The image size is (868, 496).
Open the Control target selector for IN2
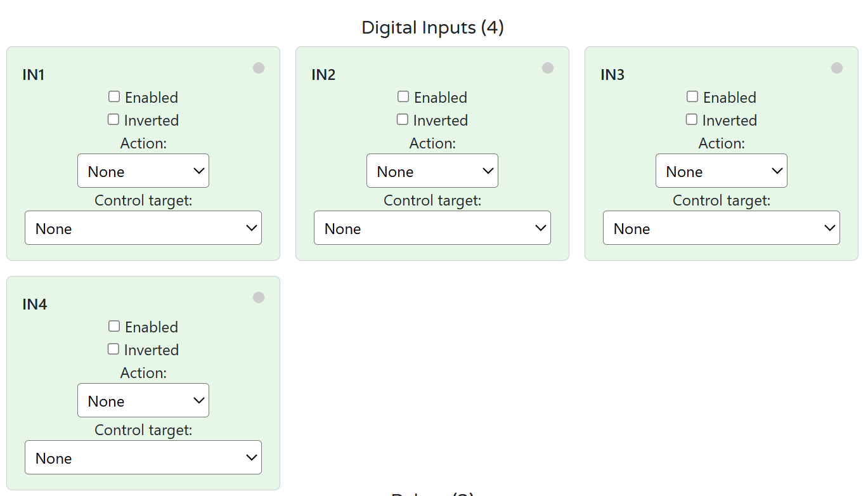(432, 227)
